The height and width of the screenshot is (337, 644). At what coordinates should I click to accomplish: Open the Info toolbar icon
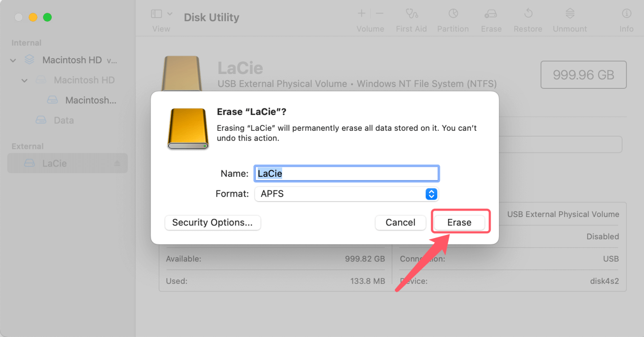tap(626, 14)
